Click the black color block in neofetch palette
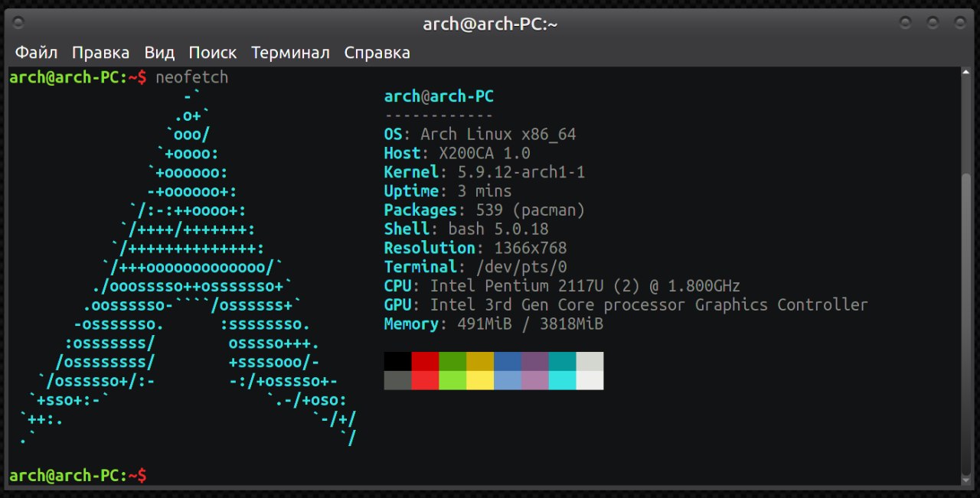The height and width of the screenshot is (498, 980). tap(397, 361)
